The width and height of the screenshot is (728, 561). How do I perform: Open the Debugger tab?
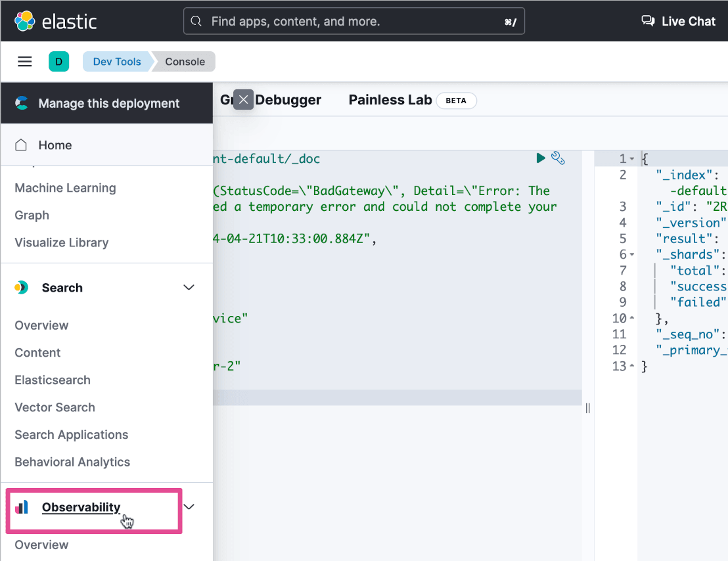[x=288, y=100]
